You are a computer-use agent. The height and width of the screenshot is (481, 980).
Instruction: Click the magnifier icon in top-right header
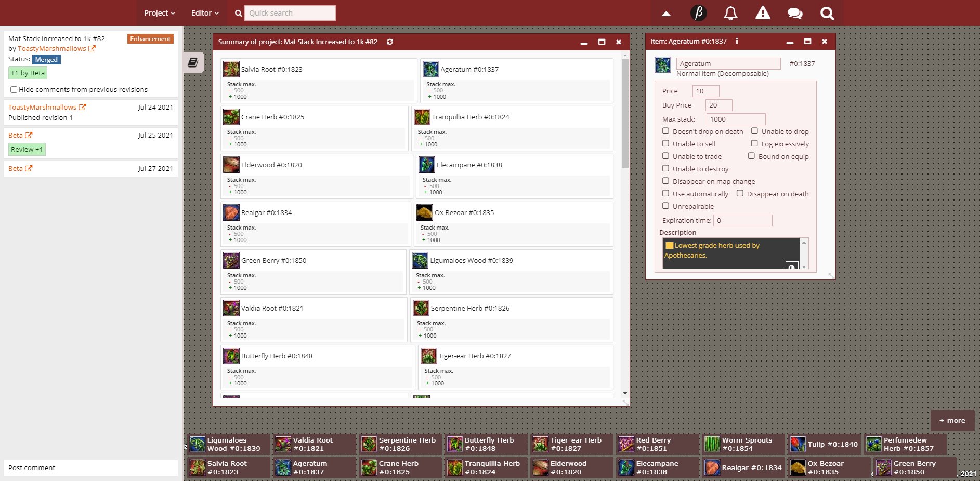[x=827, y=13]
